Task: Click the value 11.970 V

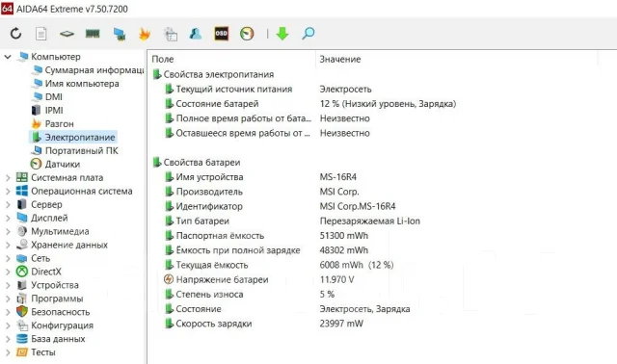Action: click(x=336, y=279)
